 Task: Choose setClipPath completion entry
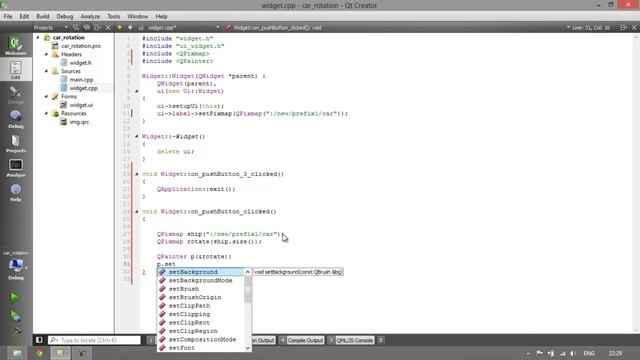pos(201,306)
